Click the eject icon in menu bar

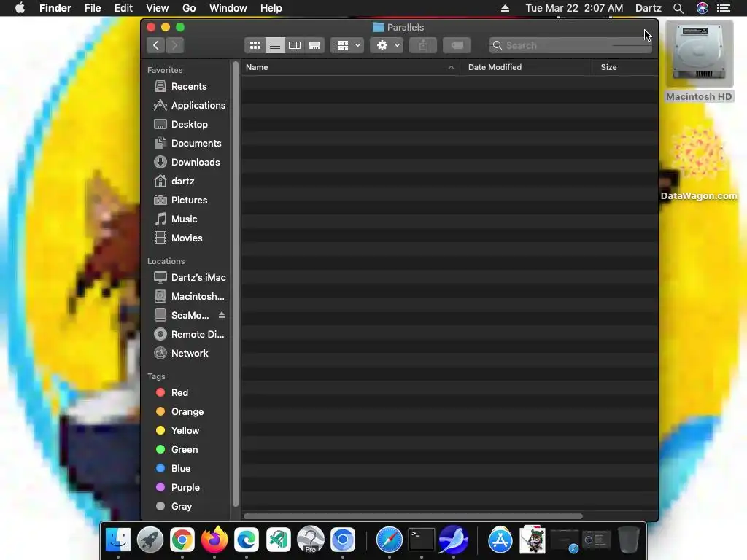point(505,8)
